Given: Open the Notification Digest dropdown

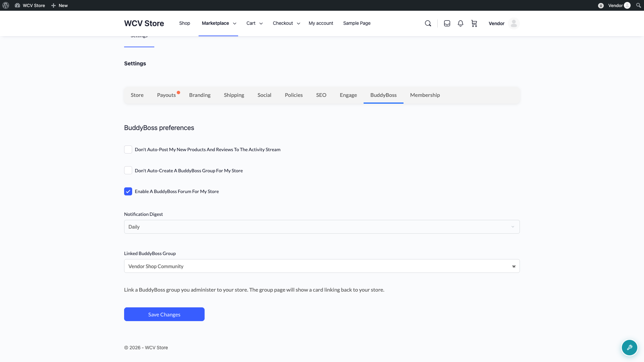Looking at the screenshot, I should [x=322, y=227].
